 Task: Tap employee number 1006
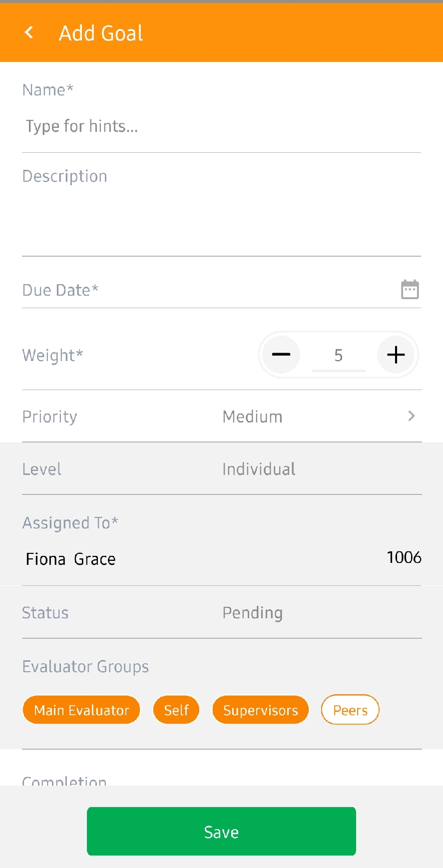pos(404,557)
